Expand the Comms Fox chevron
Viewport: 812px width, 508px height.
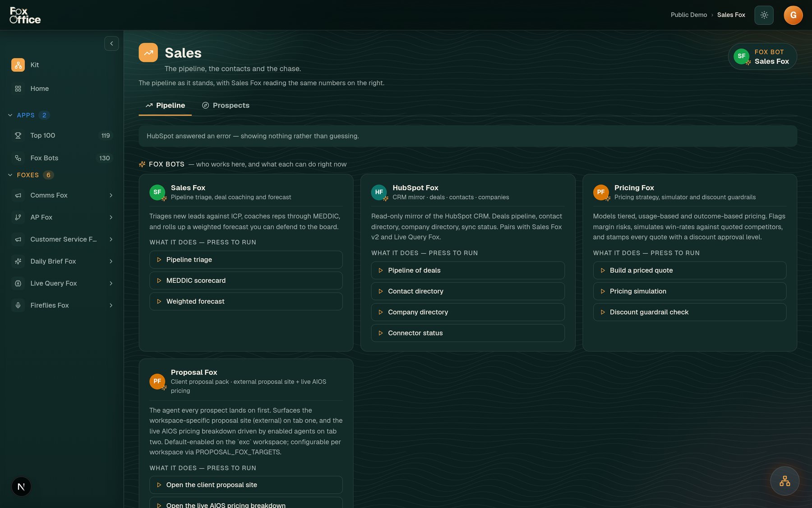(111, 196)
